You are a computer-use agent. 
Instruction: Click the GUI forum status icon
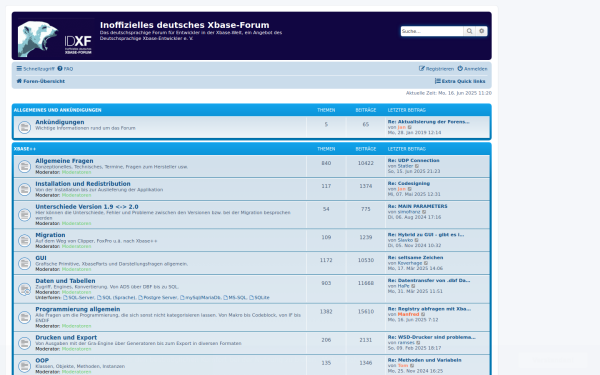(24, 264)
